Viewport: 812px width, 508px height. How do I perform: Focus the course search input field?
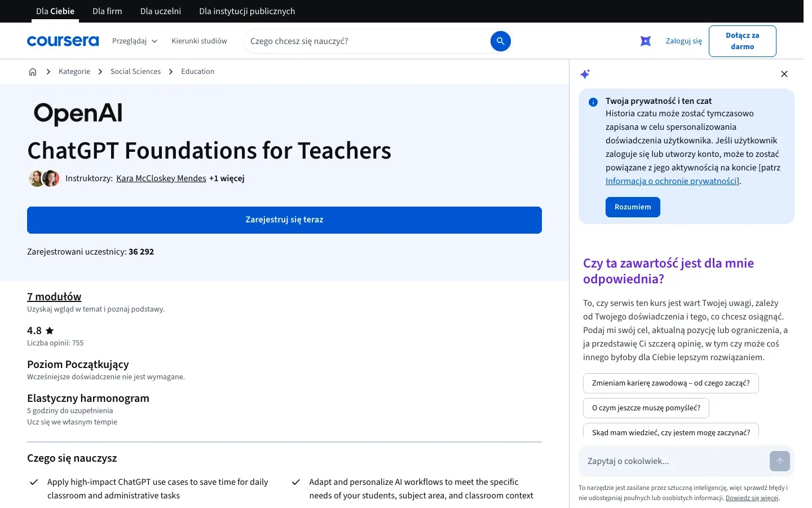point(367,41)
